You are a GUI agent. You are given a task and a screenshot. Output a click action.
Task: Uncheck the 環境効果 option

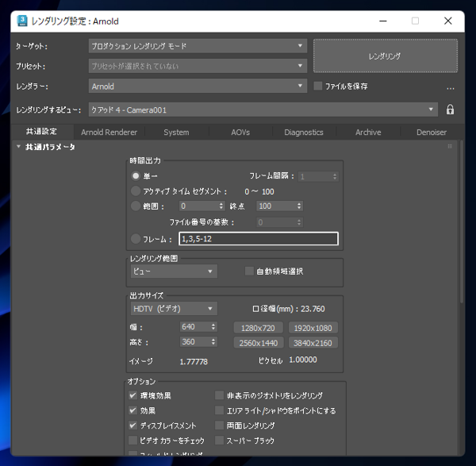[132, 395]
